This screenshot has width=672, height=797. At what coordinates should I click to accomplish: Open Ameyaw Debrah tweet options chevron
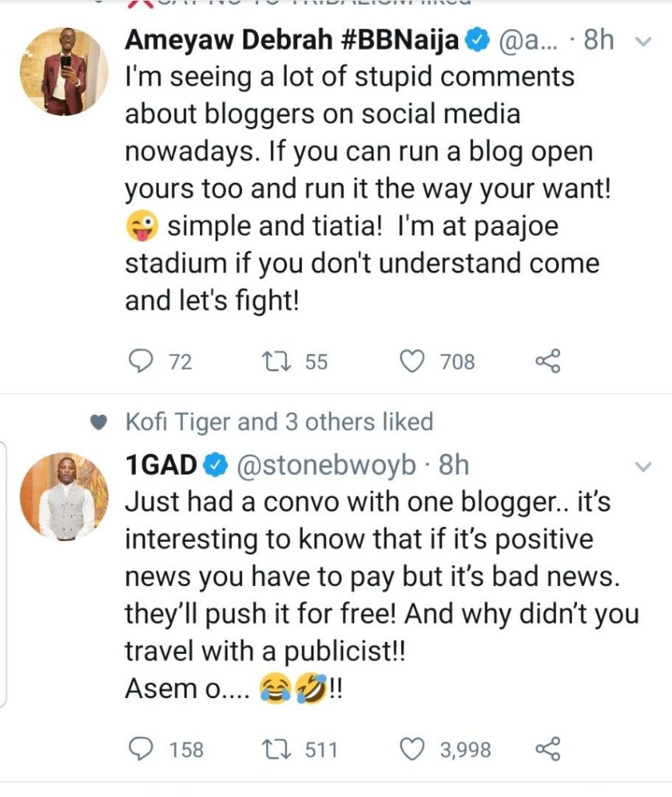[x=642, y=42]
